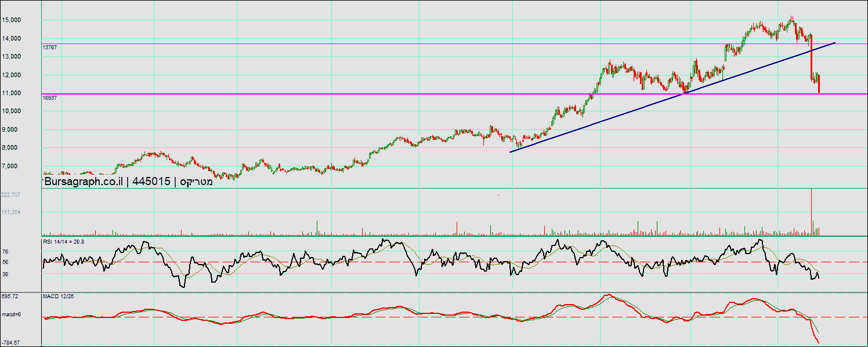The image size is (868, 347).
Task: Select the 445015 security number label
Action: click(151, 182)
